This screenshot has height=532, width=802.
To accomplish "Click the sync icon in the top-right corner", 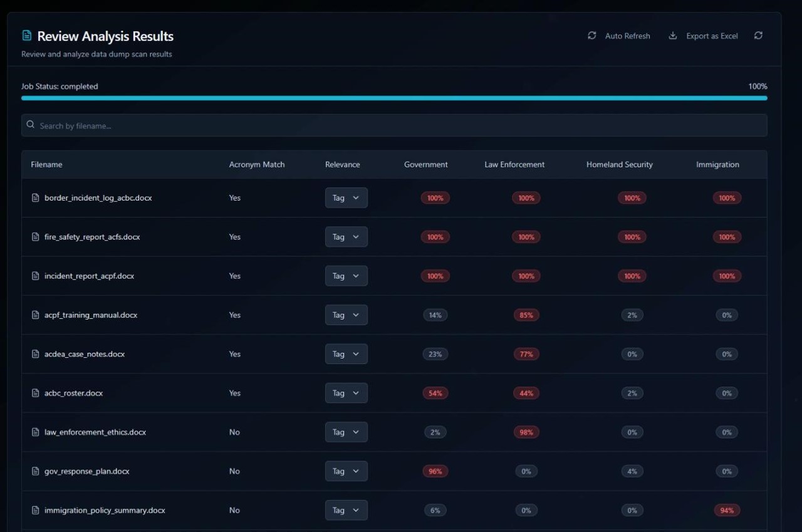I will coord(758,36).
